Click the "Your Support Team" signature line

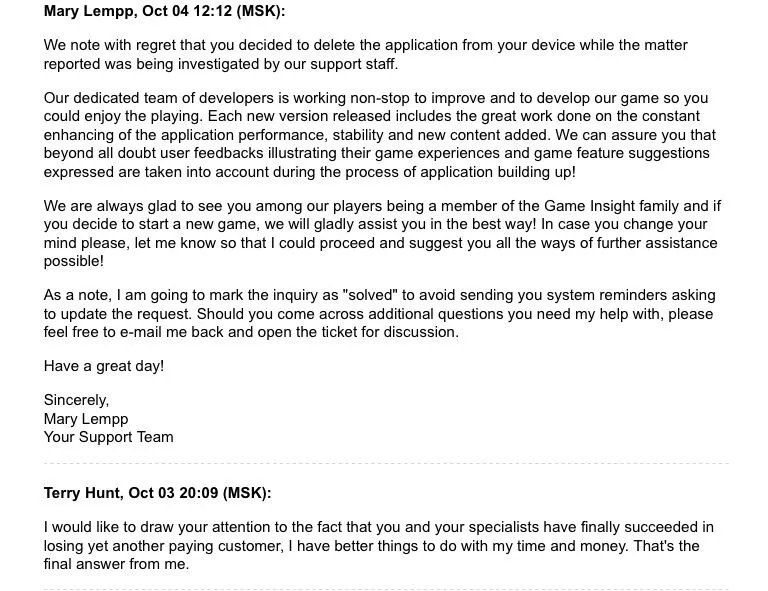tap(109, 436)
